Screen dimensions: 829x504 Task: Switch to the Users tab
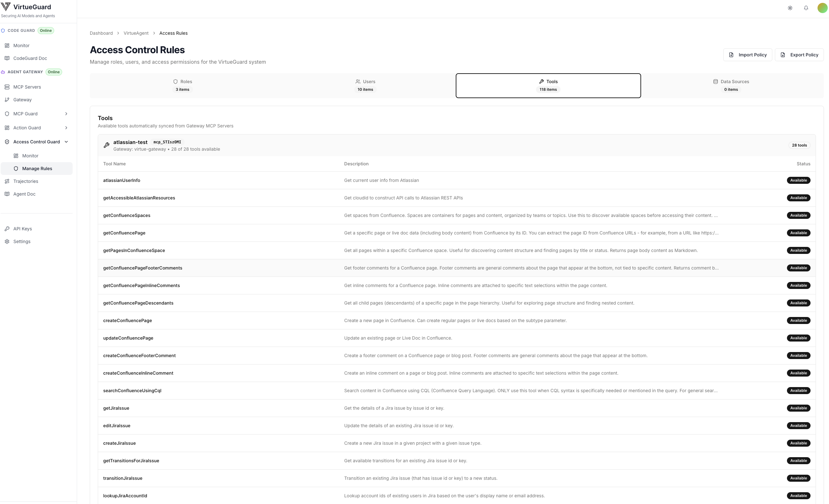pyautogui.click(x=365, y=85)
